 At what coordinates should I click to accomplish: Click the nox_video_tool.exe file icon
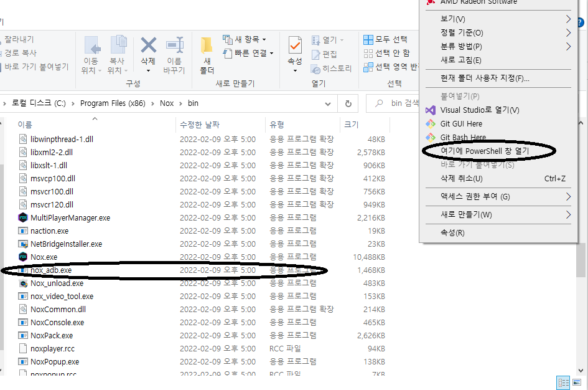tap(23, 296)
